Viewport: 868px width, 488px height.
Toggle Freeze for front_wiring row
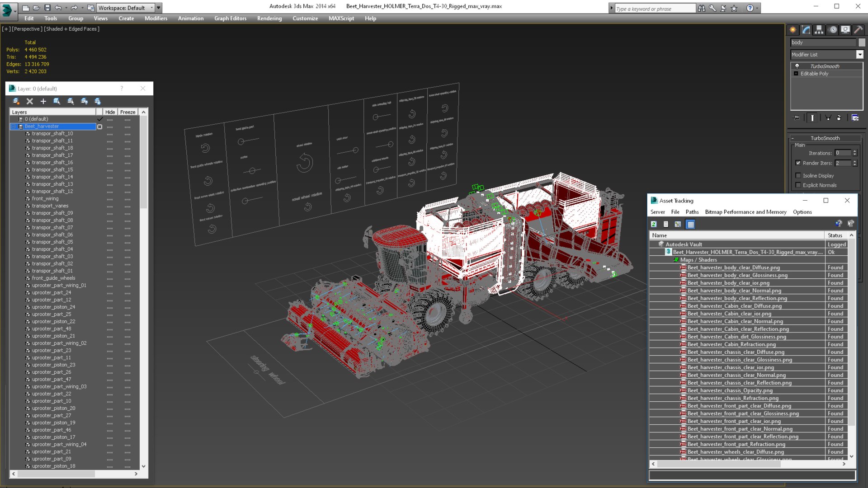pyautogui.click(x=127, y=199)
